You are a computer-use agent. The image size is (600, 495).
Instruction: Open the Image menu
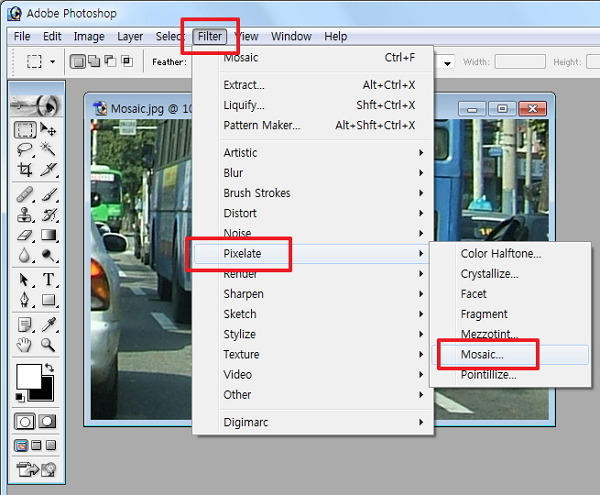click(x=89, y=36)
